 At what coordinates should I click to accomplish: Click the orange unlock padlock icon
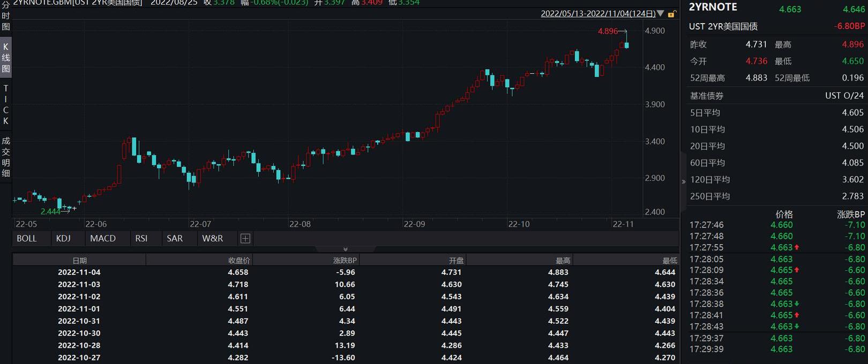[x=672, y=14]
